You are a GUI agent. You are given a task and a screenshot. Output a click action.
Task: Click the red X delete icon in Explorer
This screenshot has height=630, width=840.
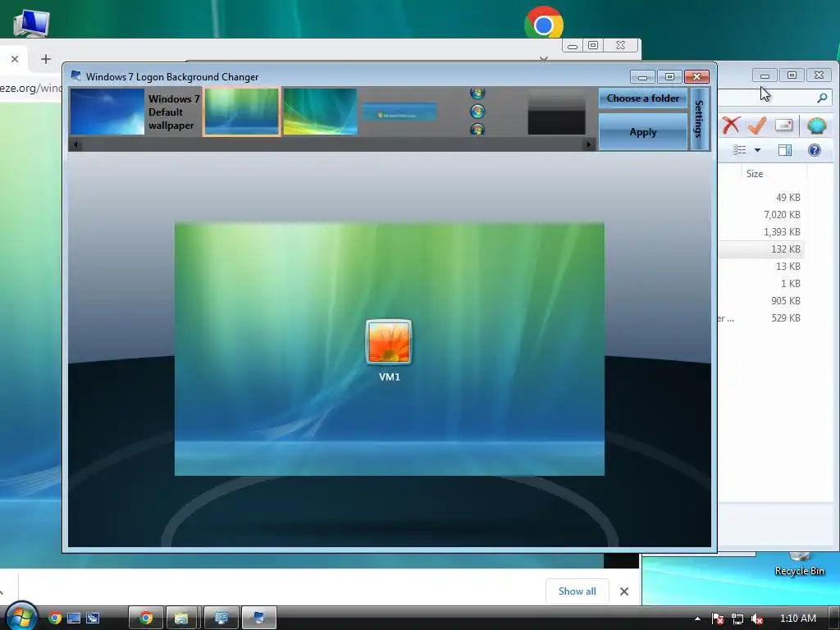pos(731,126)
